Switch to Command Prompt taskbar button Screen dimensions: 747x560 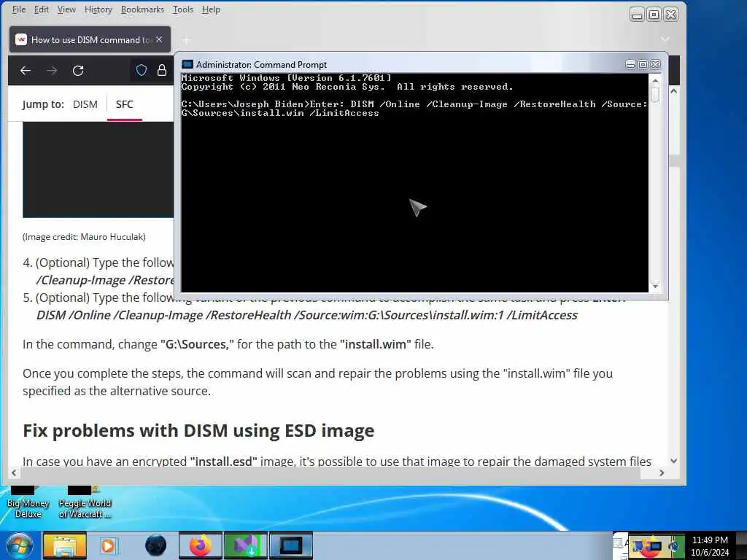(291, 545)
